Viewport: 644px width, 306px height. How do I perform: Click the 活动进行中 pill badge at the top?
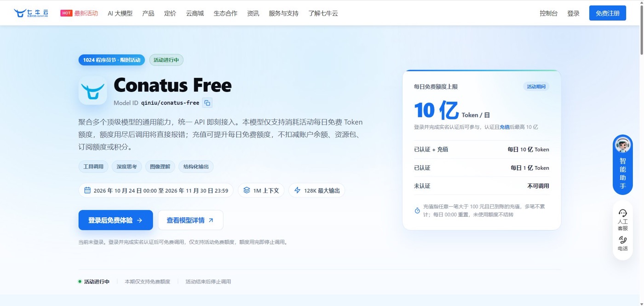(x=166, y=60)
